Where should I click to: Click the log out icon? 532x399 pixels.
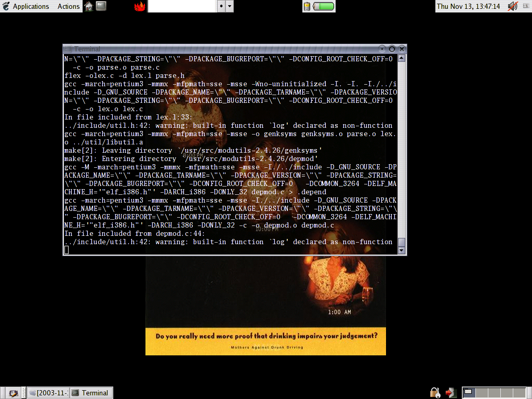450,392
